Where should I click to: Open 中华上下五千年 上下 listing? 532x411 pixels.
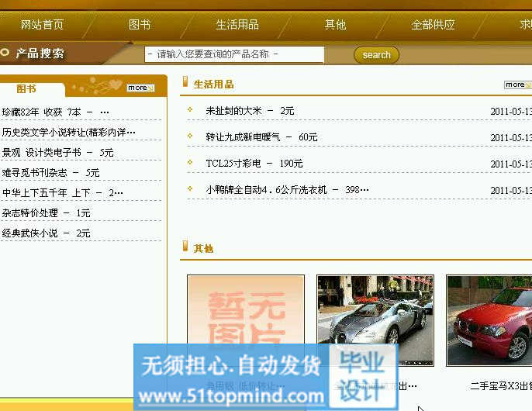coord(63,193)
